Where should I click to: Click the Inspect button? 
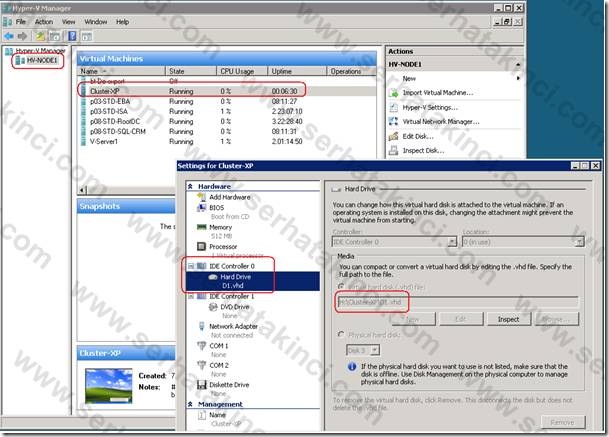tap(508, 319)
